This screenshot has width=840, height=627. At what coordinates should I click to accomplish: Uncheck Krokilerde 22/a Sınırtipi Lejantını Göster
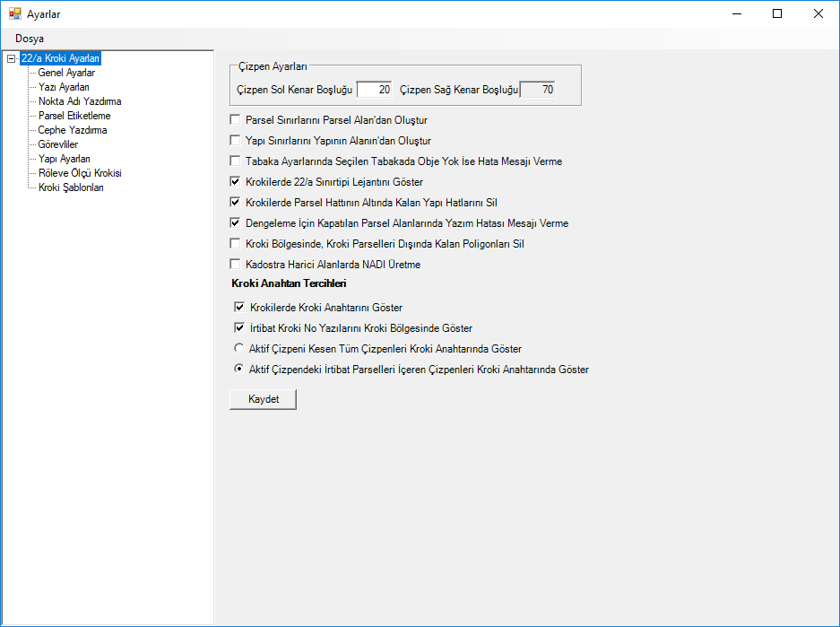(x=236, y=182)
